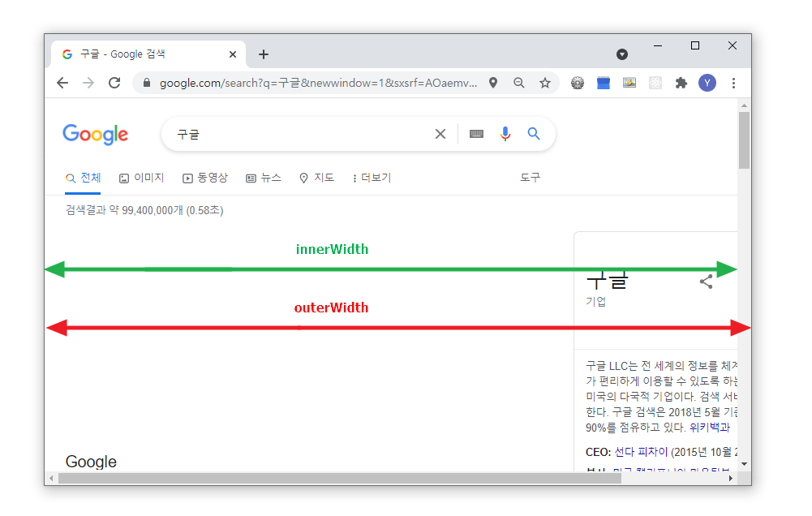This screenshot has width=812, height=516.
Task: Click the result count text 검색결과 약 99,400,000개
Action: [124, 210]
